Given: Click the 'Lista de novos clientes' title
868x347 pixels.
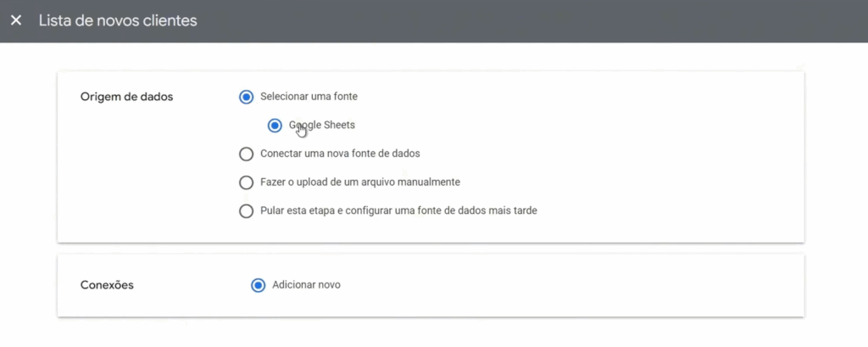Looking at the screenshot, I should click(118, 20).
